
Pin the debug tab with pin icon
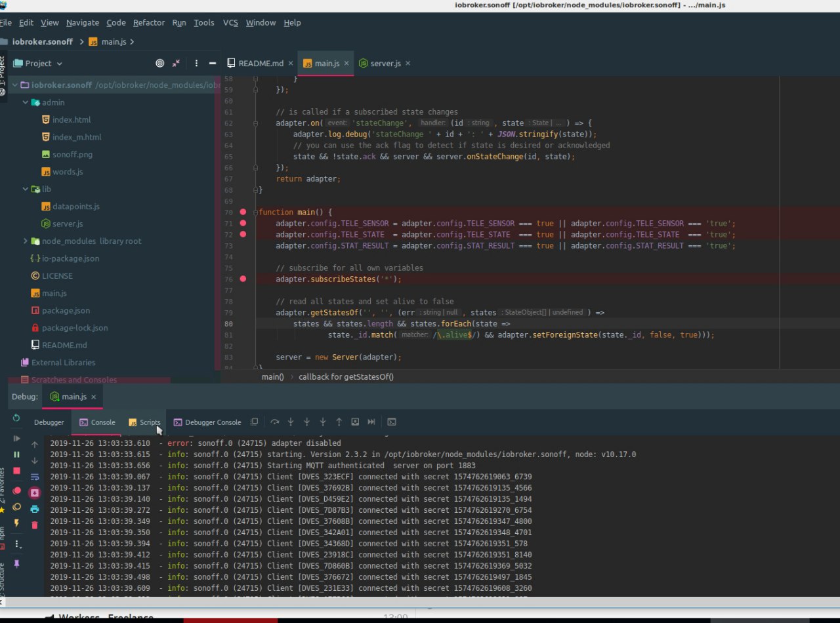[x=16, y=564]
